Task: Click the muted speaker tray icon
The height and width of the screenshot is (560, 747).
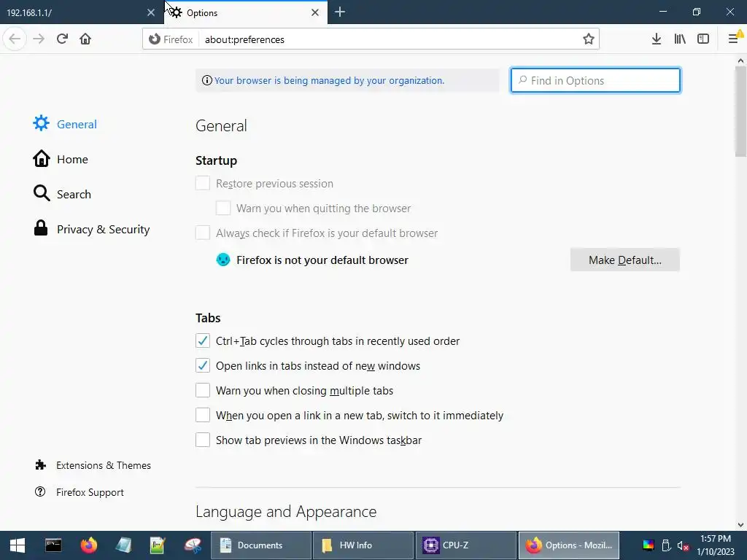Action: [x=683, y=545]
